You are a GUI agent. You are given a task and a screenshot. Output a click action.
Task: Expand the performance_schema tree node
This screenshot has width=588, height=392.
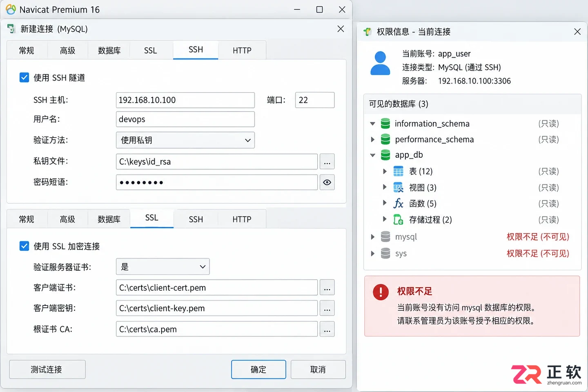[x=372, y=140]
